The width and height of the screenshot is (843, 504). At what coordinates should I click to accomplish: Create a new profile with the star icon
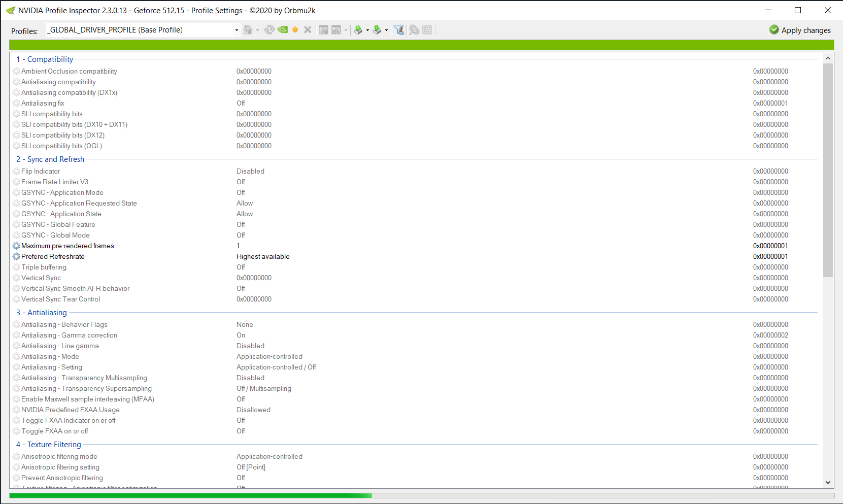(295, 30)
